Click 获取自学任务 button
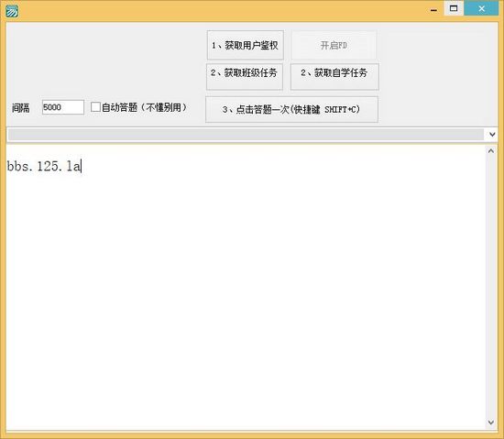This screenshot has height=439, width=504. (334, 76)
